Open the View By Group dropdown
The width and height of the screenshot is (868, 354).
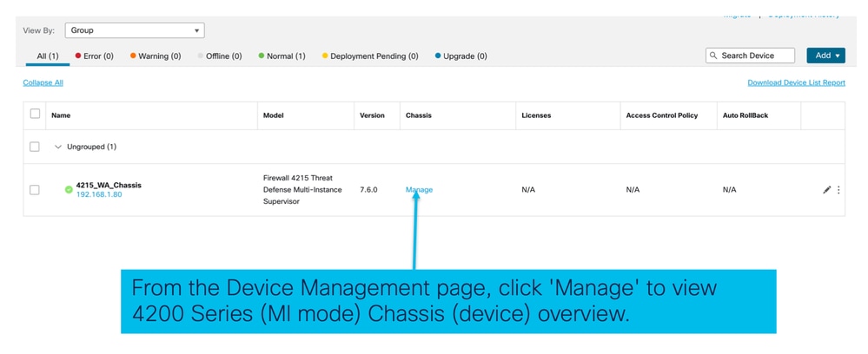[x=135, y=30]
